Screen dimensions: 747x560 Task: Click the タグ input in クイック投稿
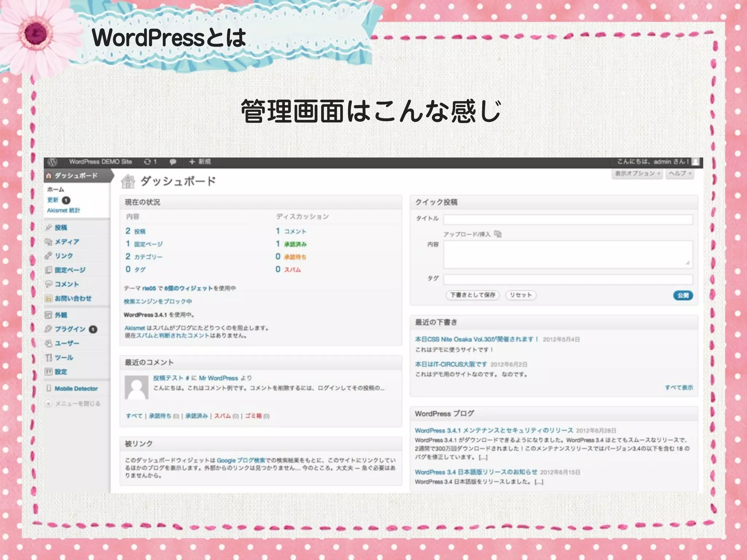click(568, 279)
